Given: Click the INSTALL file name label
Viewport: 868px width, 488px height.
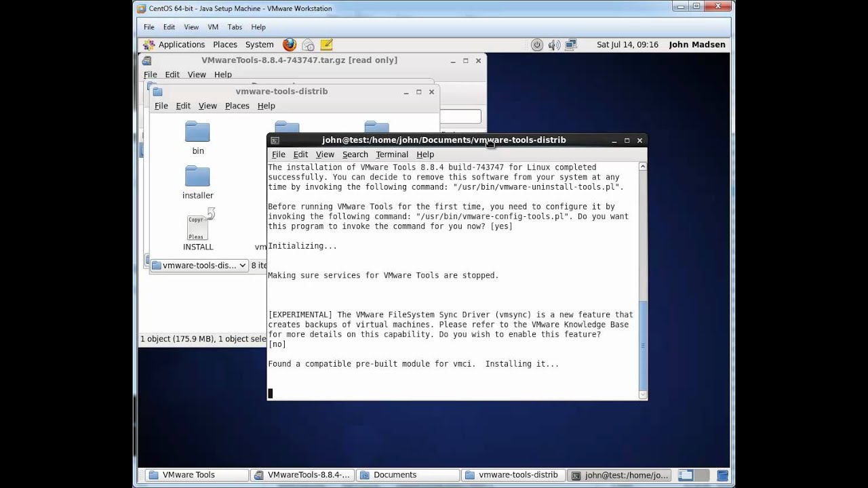Looking at the screenshot, I should click(x=198, y=247).
